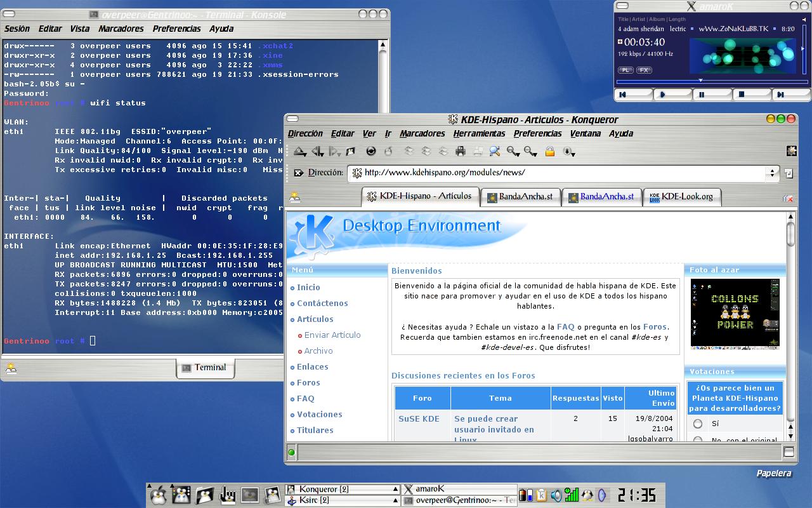Click the Forward arrow in Konqueror toolbar
812x508 pixels.
334,151
